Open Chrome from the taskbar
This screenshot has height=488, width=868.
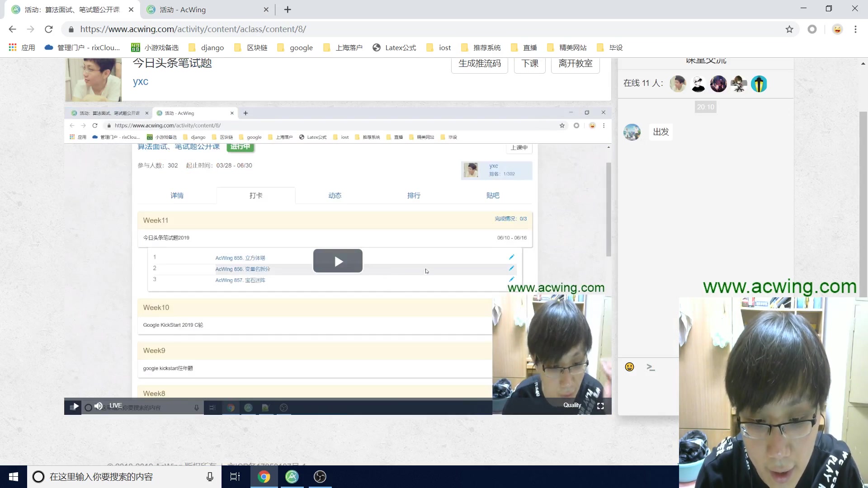click(264, 477)
